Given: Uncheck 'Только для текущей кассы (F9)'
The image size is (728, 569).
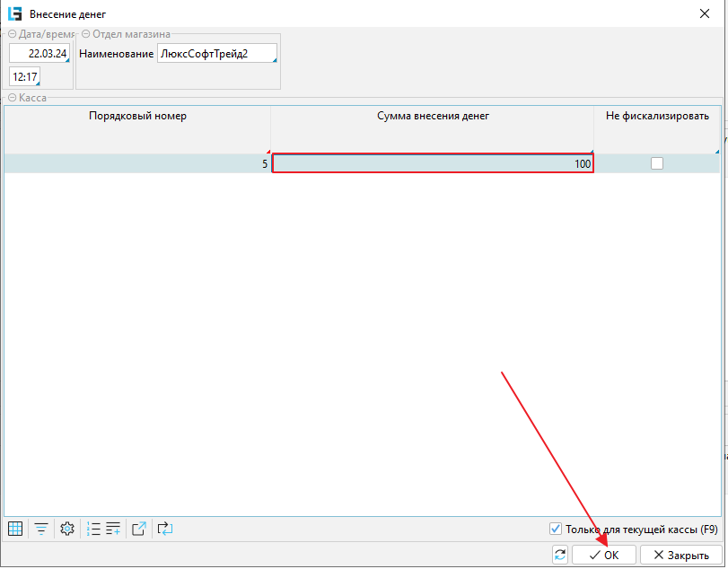Looking at the screenshot, I should pyautogui.click(x=555, y=529).
